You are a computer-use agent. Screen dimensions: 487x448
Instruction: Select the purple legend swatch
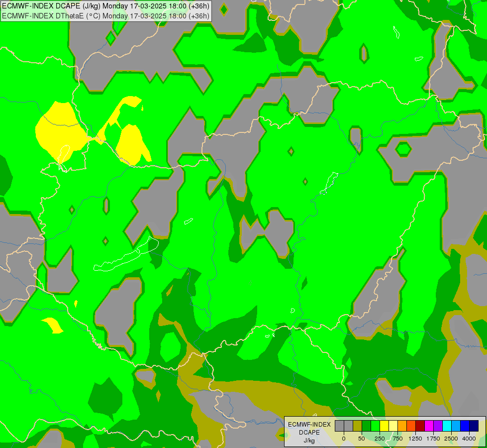(438, 426)
